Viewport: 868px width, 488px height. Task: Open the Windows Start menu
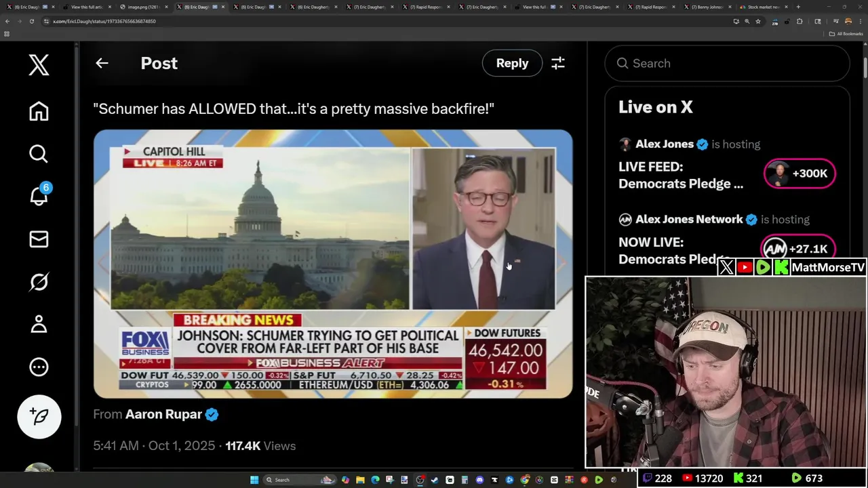[254, 480]
